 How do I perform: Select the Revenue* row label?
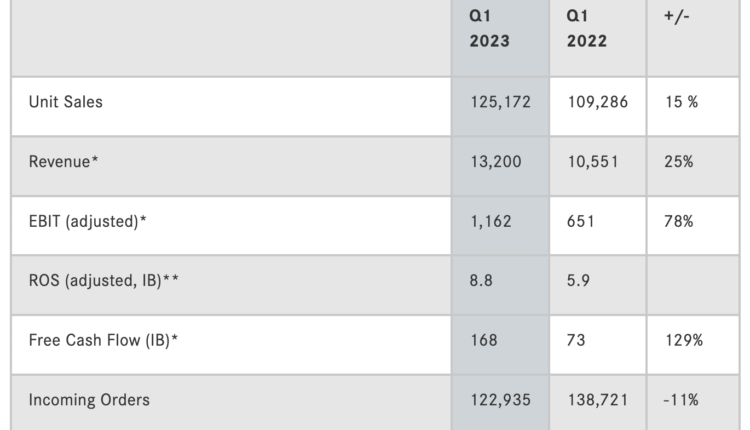tap(63, 162)
